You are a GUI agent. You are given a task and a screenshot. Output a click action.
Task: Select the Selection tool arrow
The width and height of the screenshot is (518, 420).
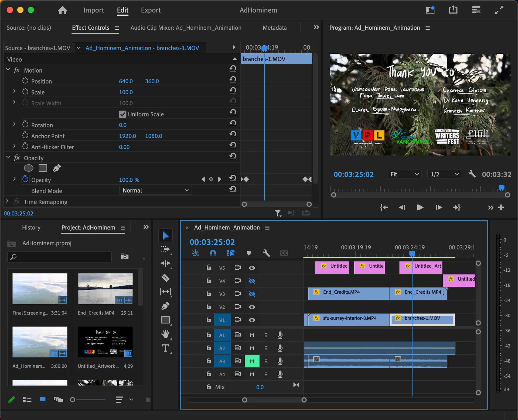point(165,236)
